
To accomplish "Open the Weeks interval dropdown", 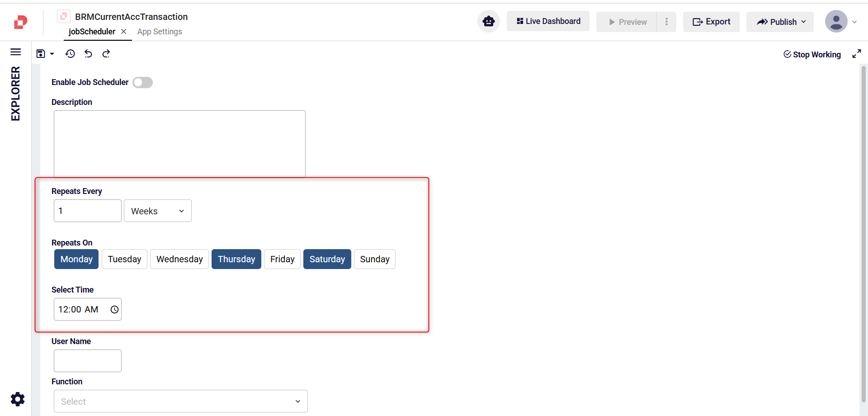I will (x=157, y=211).
